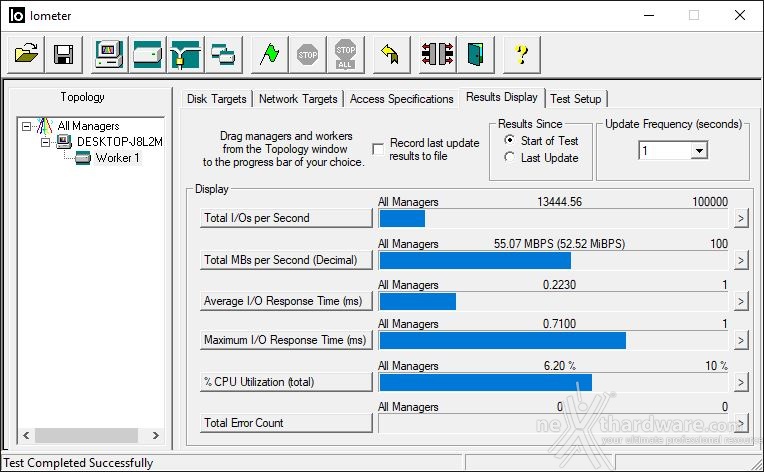Click the 55.07 MBPS throughput value

click(559, 244)
